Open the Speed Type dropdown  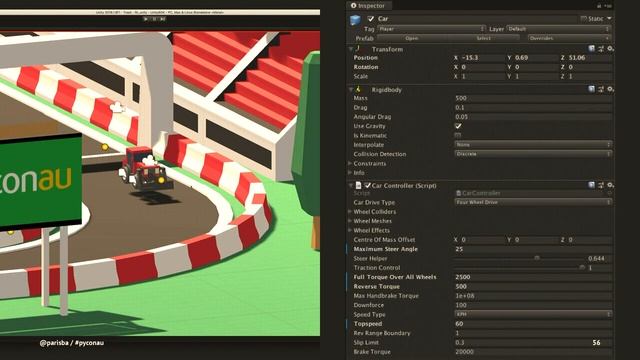tap(533, 314)
